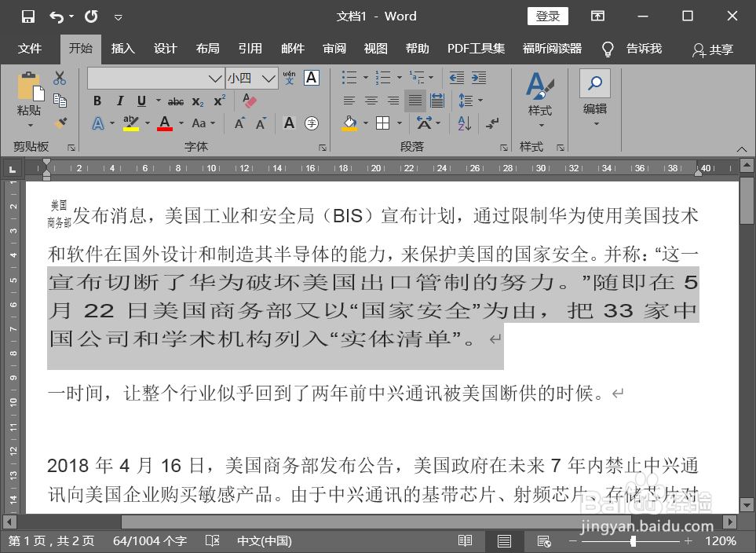The image size is (756, 553).
Task: Click the Sort A-Z icon
Action: point(464,123)
